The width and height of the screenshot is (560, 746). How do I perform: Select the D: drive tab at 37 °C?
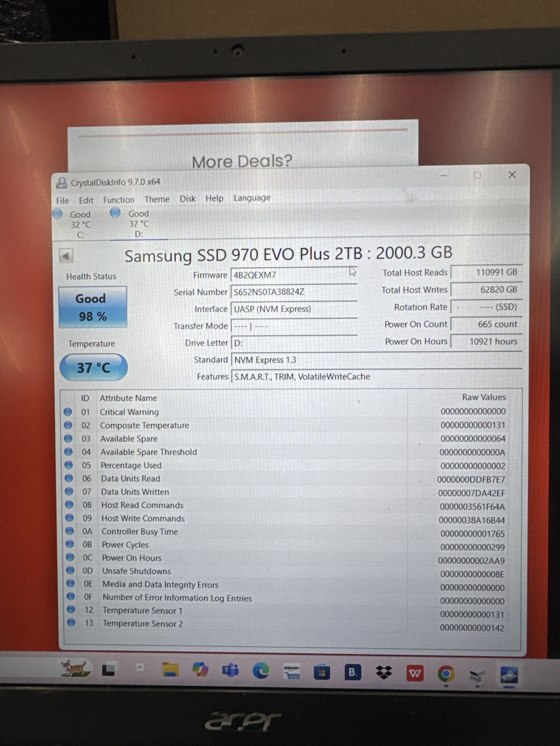click(x=139, y=223)
